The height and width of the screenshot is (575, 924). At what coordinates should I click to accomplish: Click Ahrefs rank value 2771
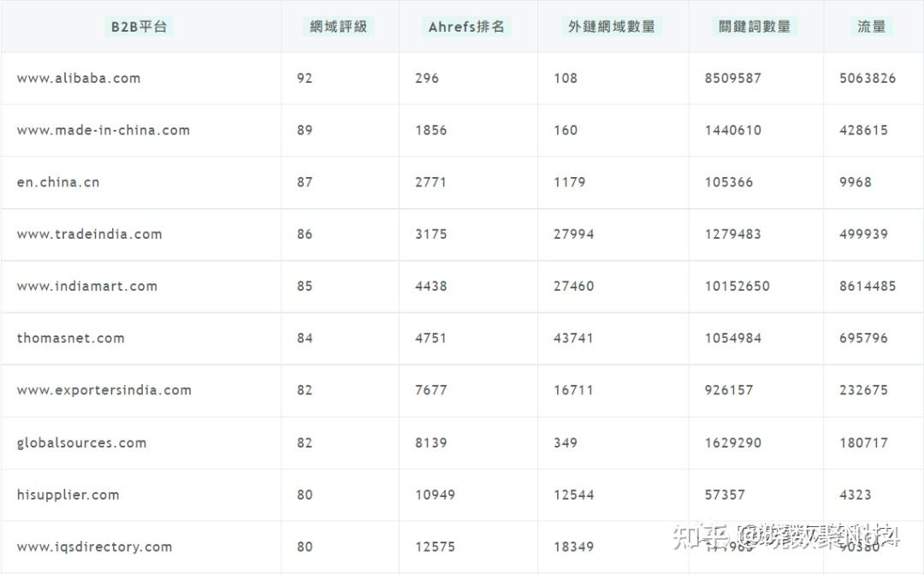coord(430,182)
